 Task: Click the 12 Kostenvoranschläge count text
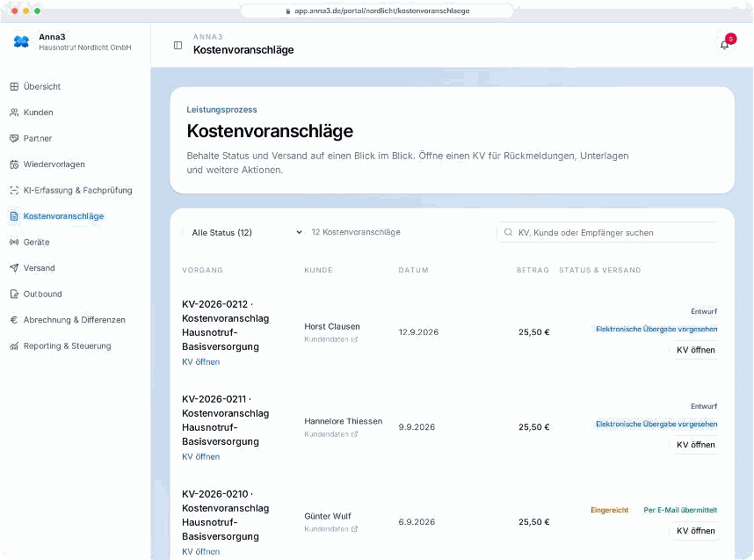[x=356, y=232]
